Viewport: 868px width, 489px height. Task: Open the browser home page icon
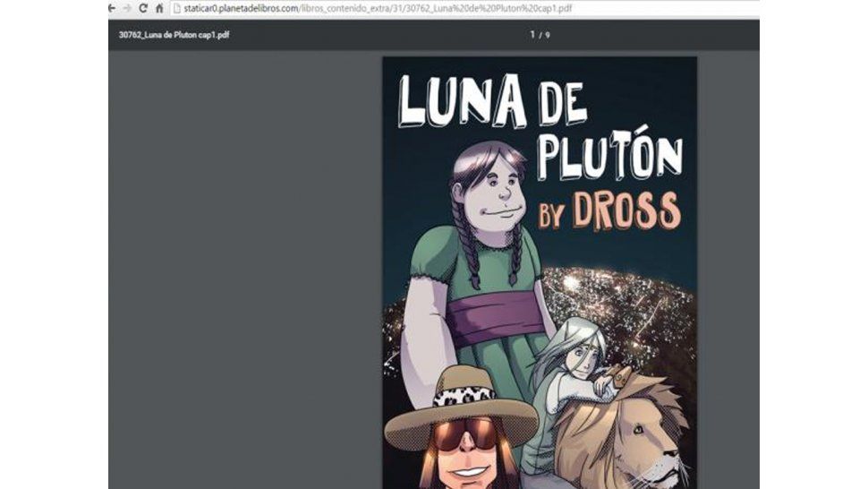click(x=159, y=8)
